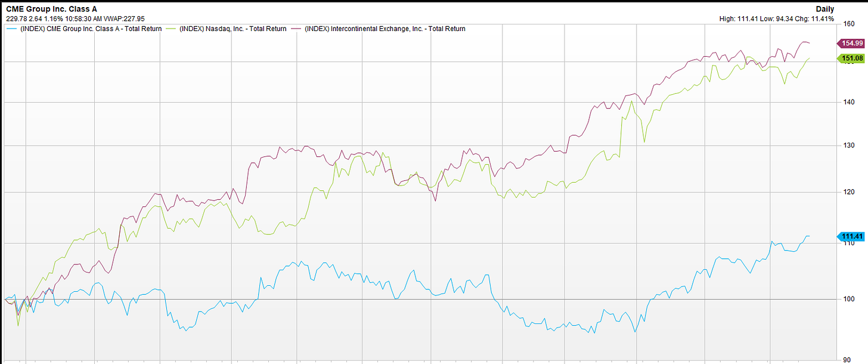Viewport: 868px width, 364px height.
Task: Click the 120 y-axis label
Action: tap(849, 192)
